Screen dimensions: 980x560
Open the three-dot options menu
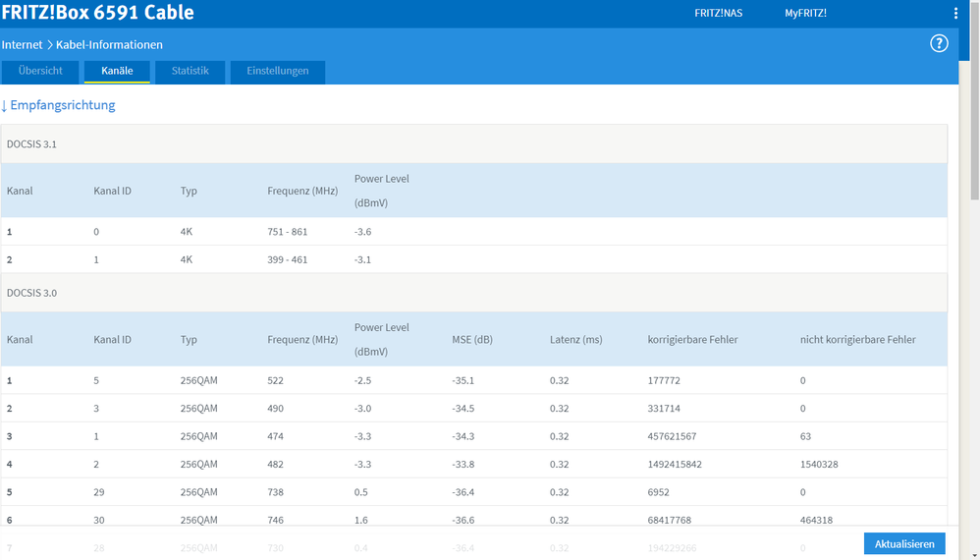(956, 14)
